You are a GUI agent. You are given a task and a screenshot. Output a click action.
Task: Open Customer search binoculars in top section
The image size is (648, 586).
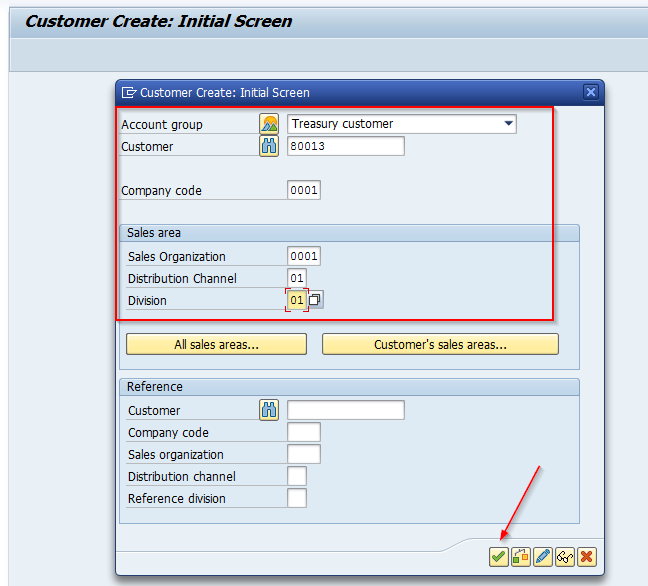pos(269,146)
